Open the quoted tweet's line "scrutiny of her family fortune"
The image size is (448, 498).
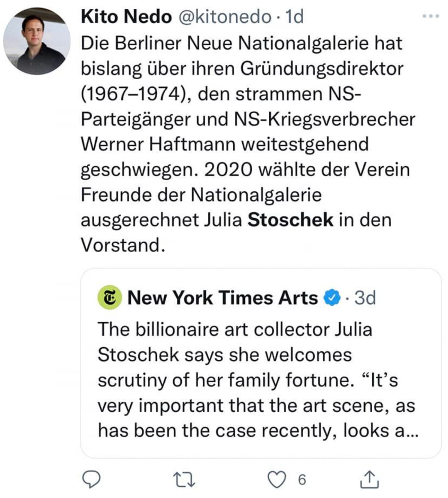tap(224, 380)
